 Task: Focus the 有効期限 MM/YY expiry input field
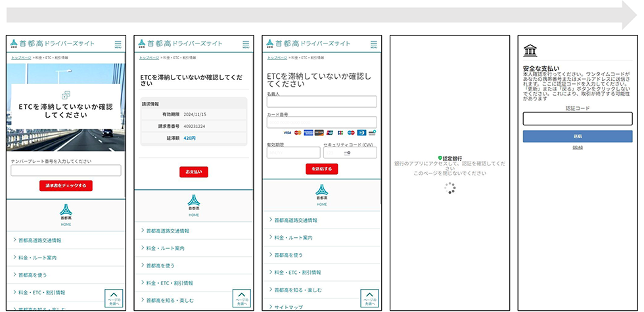pos(293,152)
